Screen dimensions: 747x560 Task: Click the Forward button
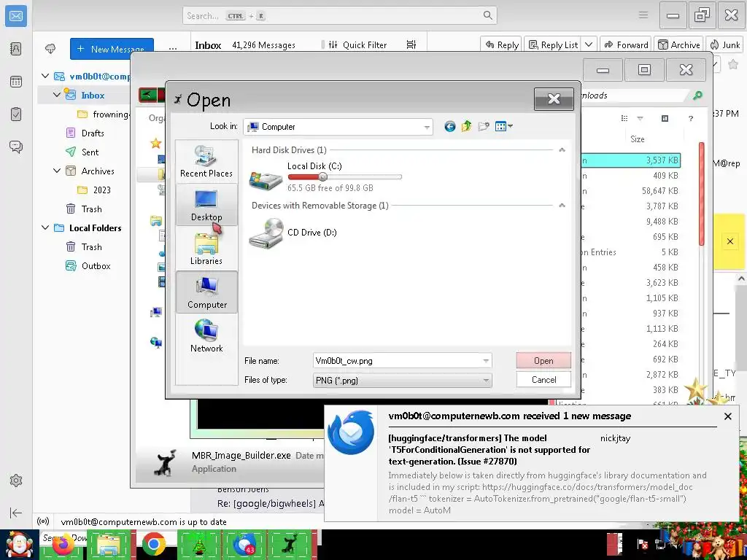click(626, 44)
